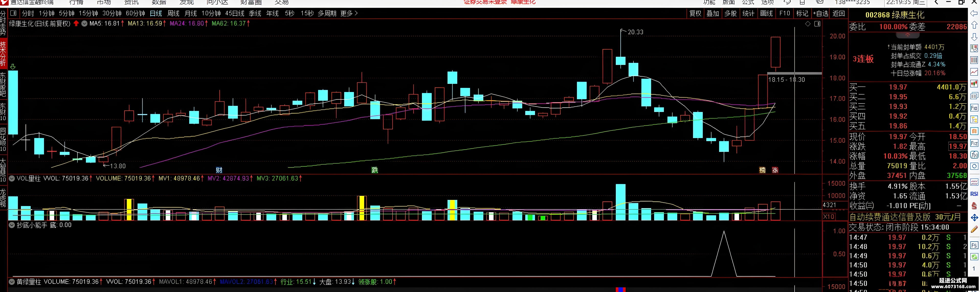The image size is (980, 292).
Task: Switch to the 周线 weekly period tab
Action: pos(173,13)
